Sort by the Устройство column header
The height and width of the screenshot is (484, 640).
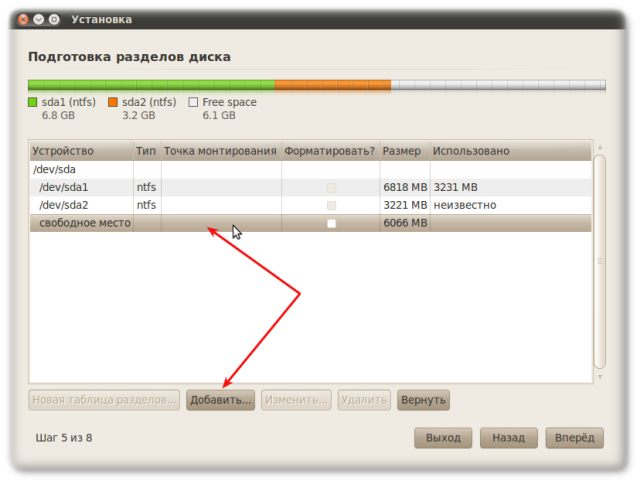80,151
